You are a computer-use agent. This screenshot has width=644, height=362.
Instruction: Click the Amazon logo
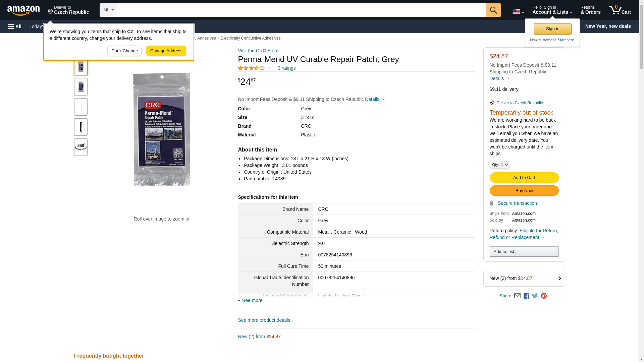click(x=23, y=11)
